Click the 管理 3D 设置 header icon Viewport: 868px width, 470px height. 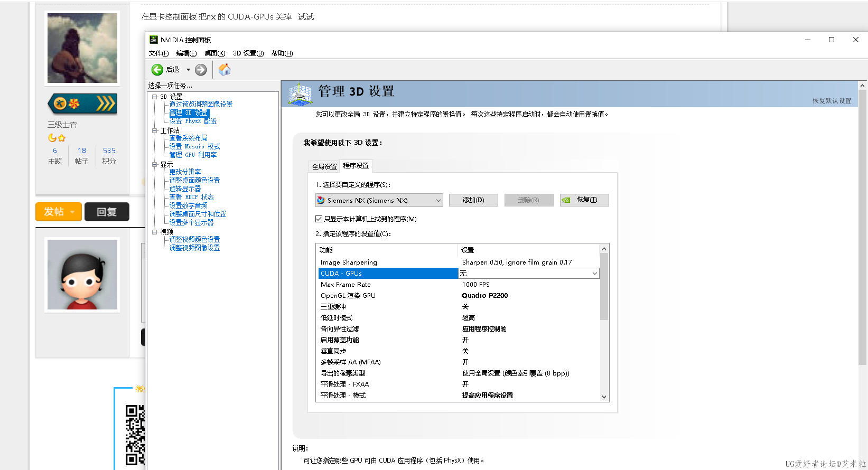[x=300, y=94]
